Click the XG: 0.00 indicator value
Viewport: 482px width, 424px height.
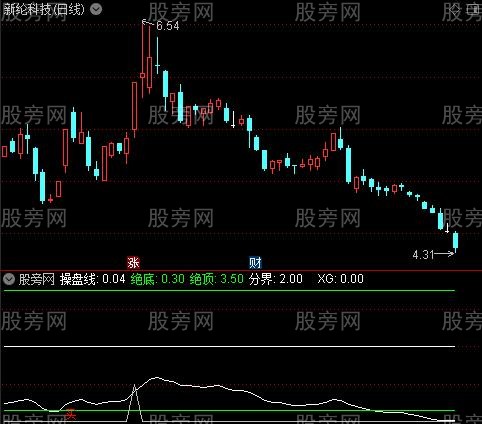click(340, 279)
